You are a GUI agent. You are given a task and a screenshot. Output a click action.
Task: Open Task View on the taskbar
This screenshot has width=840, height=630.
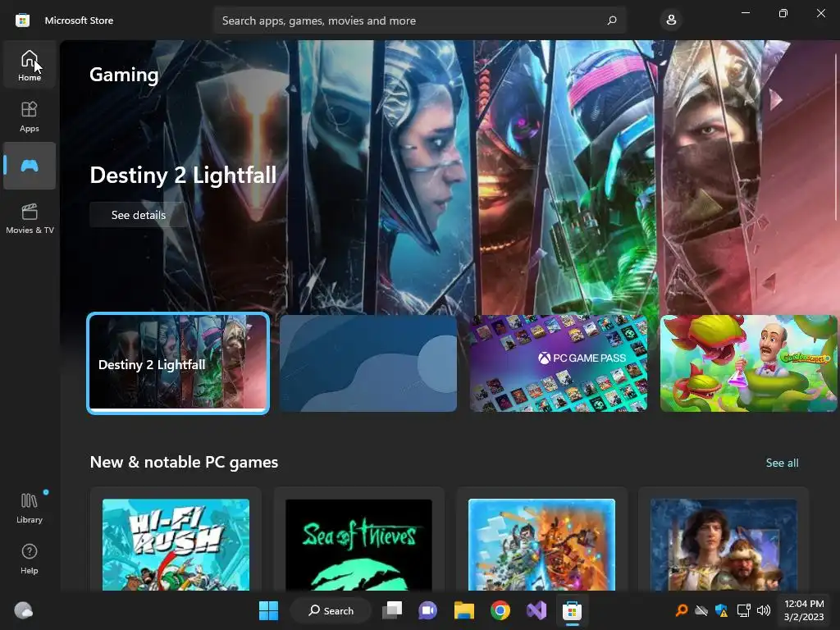(x=392, y=610)
